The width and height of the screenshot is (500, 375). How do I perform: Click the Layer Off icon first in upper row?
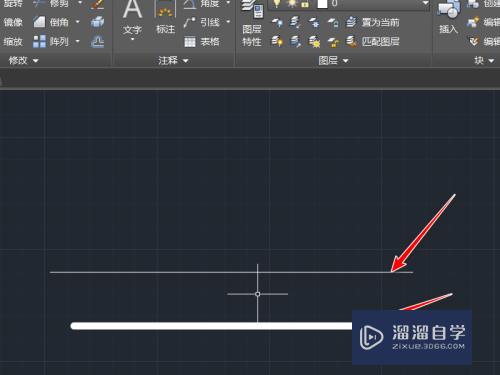tap(277, 22)
